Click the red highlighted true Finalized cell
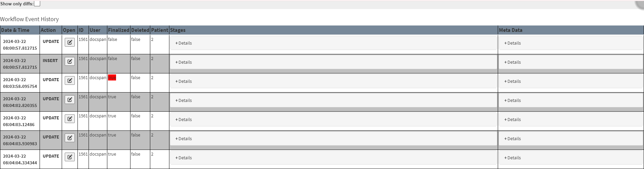The height and width of the screenshot is (169, 644). pos(112,78)
